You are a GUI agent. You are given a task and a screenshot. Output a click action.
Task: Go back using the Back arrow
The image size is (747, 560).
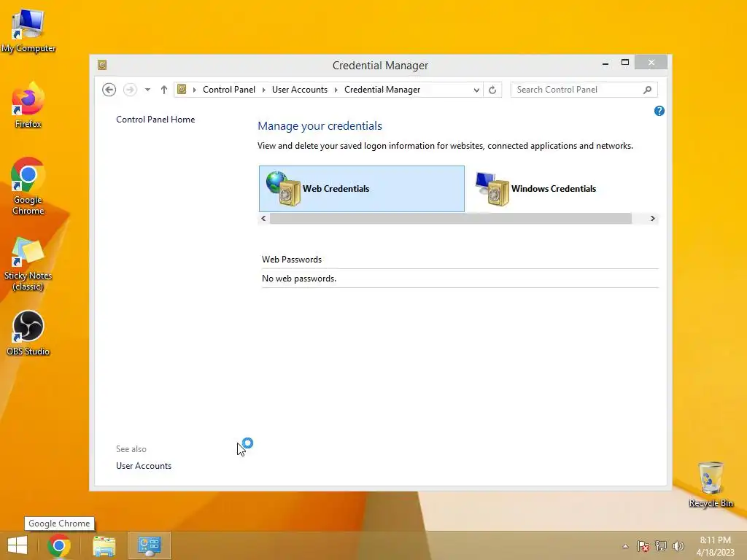109,90
